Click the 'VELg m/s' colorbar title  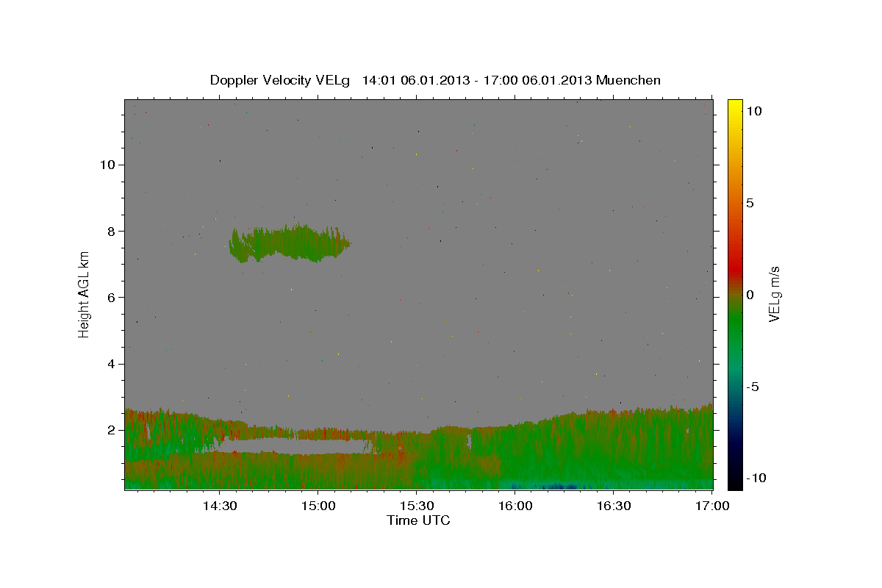(775, 294)
